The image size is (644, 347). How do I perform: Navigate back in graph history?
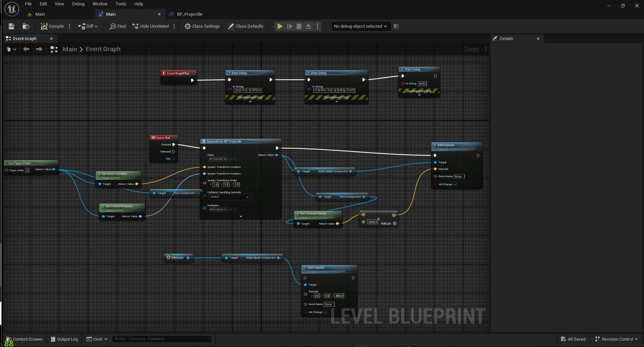pyautogui.click(x=26, y=49)
